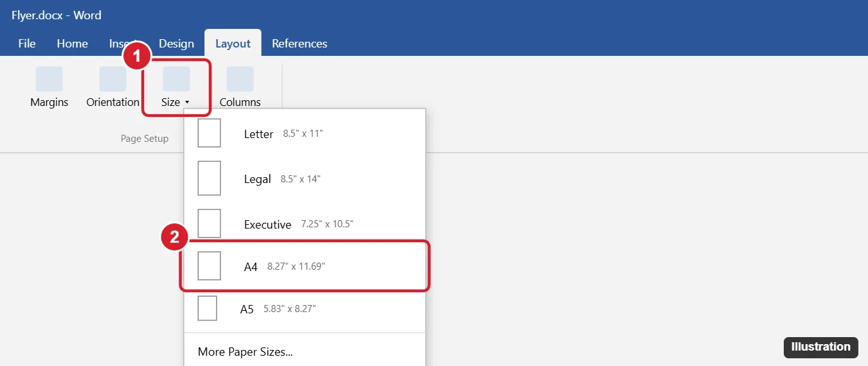Image resolution: width=868 pixels, height=366 pixels.
Task: Click the Margins label text
Action: [x=49, y=102]
